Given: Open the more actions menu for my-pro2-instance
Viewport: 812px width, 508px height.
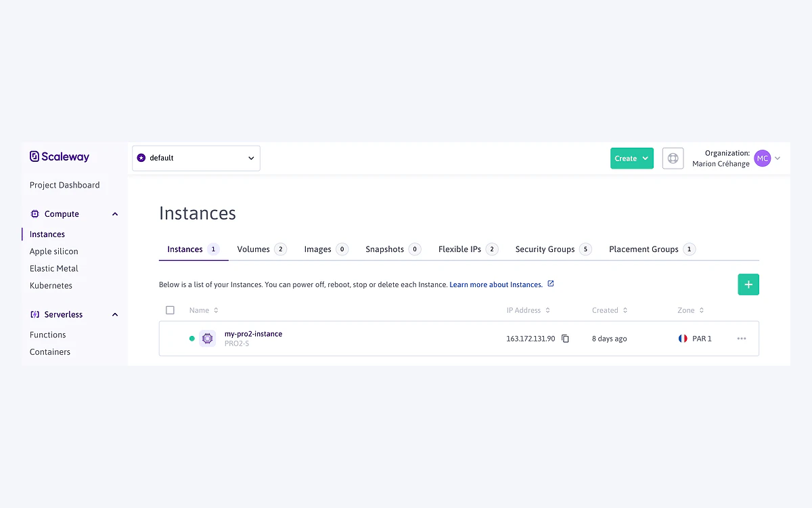Looking at the screenshot, I should [742, 339].
